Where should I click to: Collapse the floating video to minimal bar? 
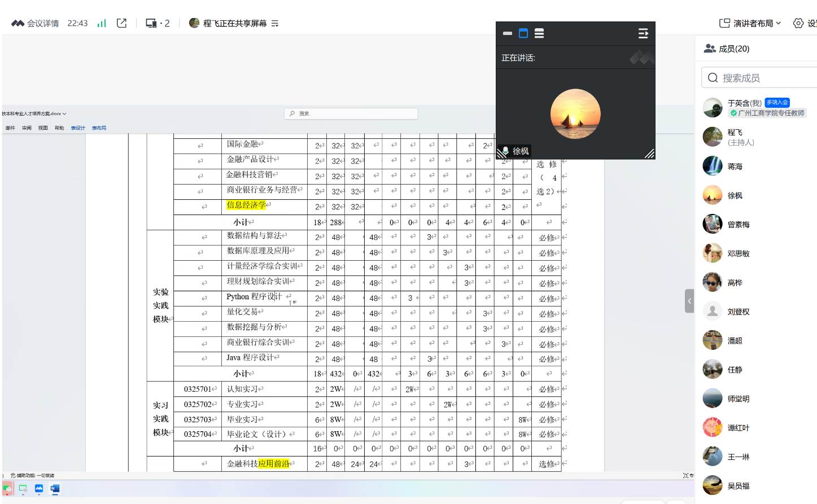[508, 34]
